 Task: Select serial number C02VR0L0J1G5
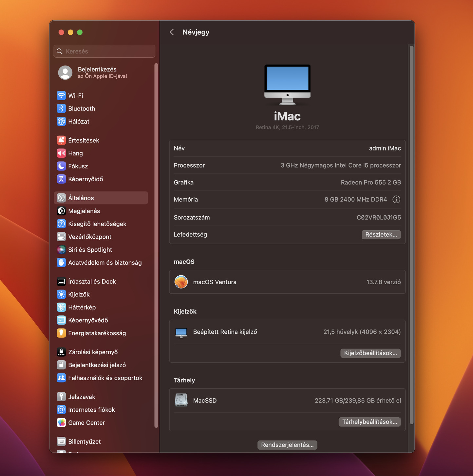click(379, 217)
